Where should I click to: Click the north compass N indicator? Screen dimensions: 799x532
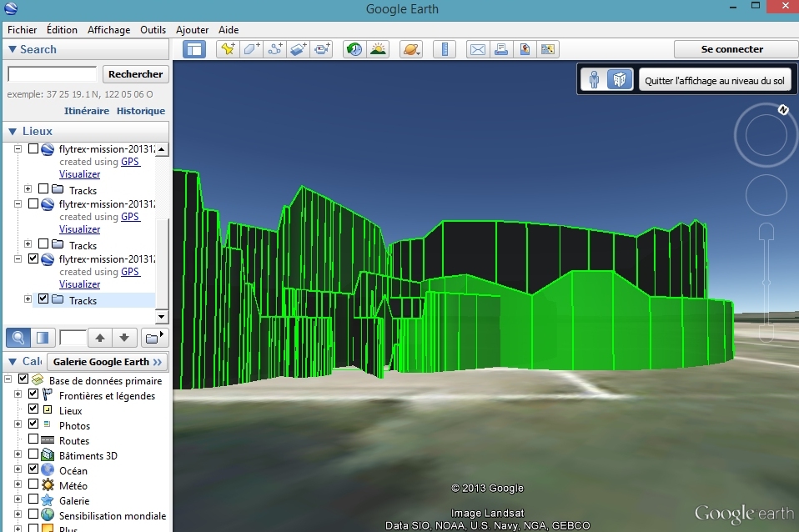pos(783,109)
